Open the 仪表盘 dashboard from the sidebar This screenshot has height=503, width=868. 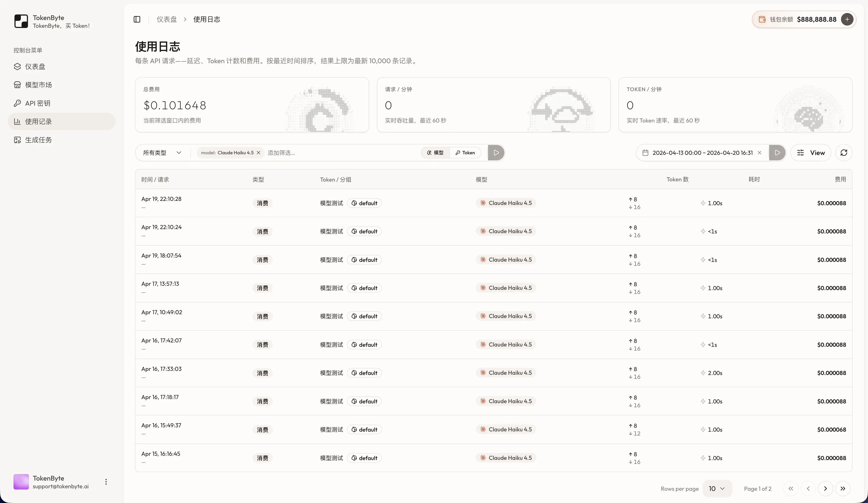(x=34, y=67)
